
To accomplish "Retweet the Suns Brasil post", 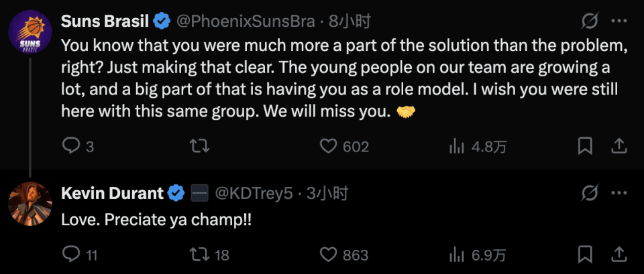I will coord(201,145).
